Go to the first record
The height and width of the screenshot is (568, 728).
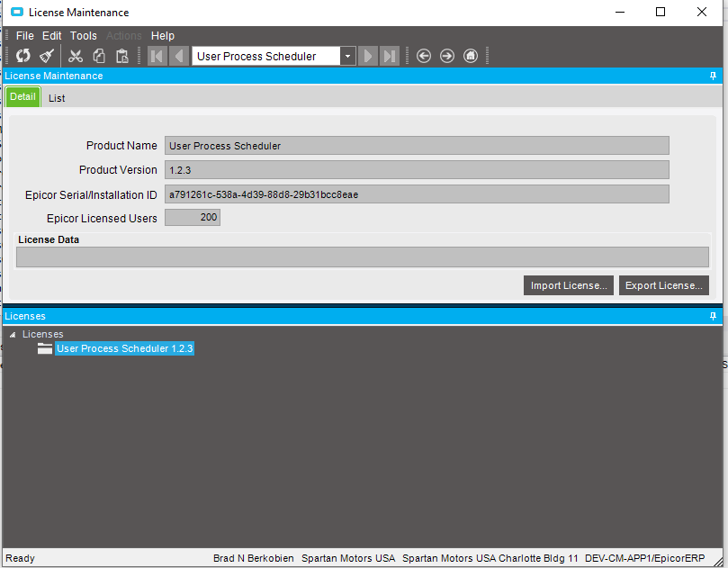point(157,56)
